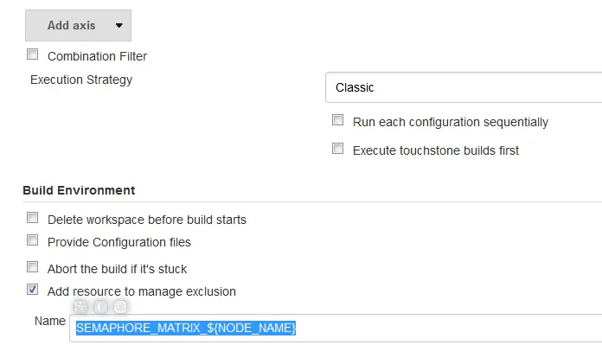Check Execute touchstone builds first box

point(338,149)
